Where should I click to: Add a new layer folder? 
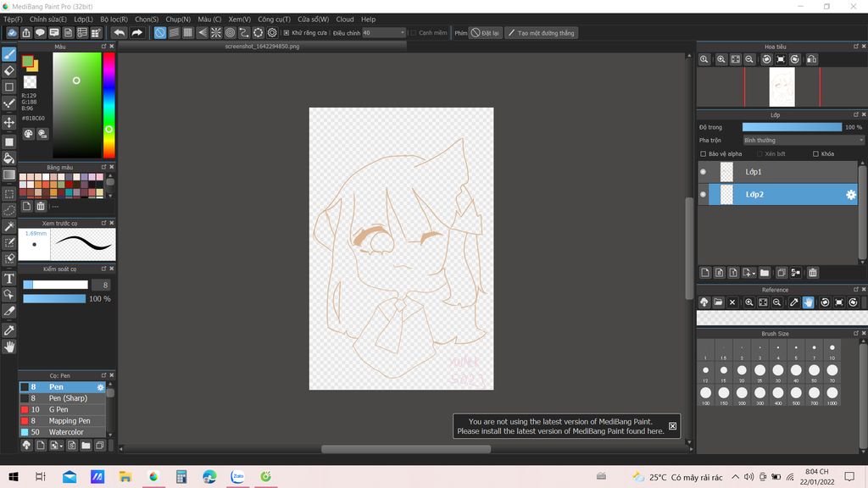point(765,273)
